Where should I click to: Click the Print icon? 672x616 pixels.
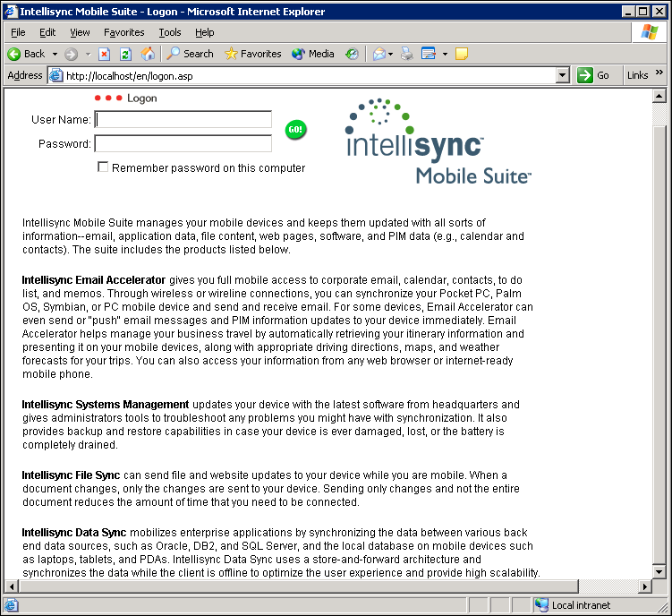point(407,54)
